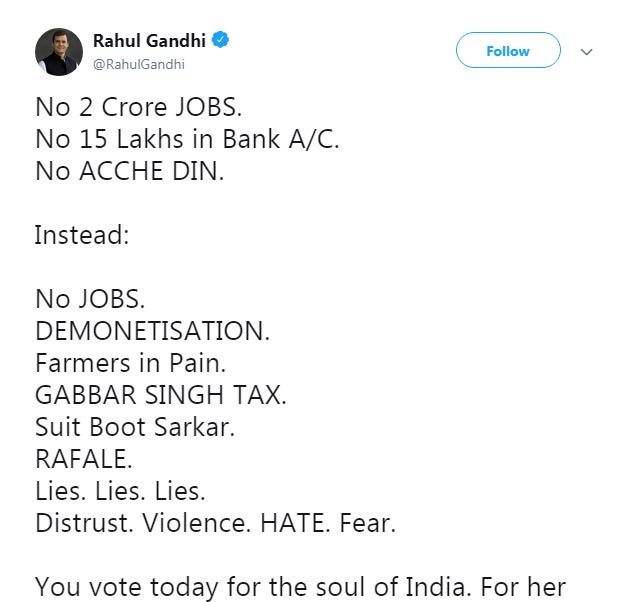The width and height of the screenshot is (631, 602).
Task: Select the 'No ACCHE DIN.' line
Action: click(130, 171)
